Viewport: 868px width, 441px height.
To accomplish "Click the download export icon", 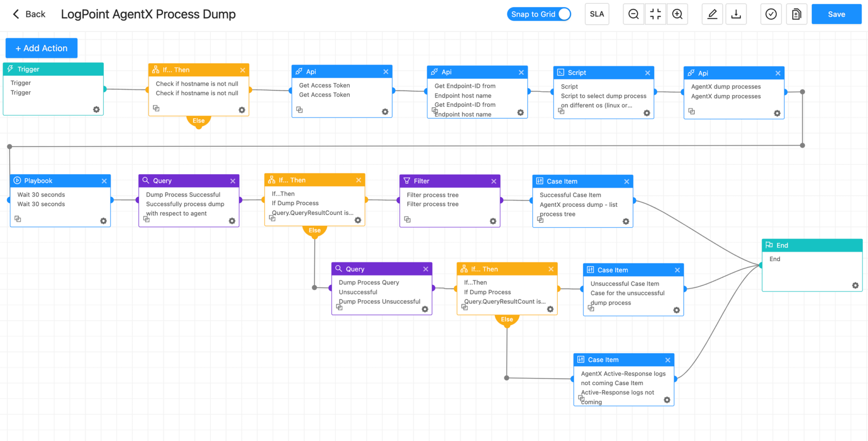I will pyautogui.click(x=736, y=14).
